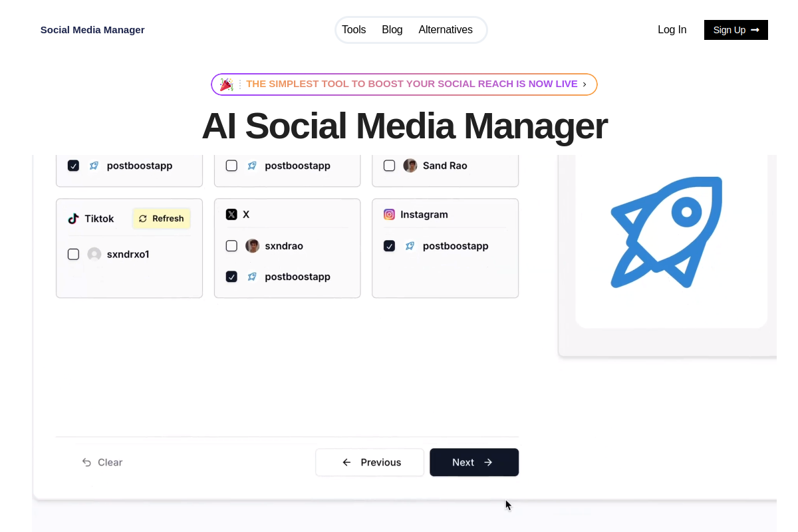The width and height of the screenshot is (798, 532).
Task: Click the Log In link
Action: tap(672, 29)
